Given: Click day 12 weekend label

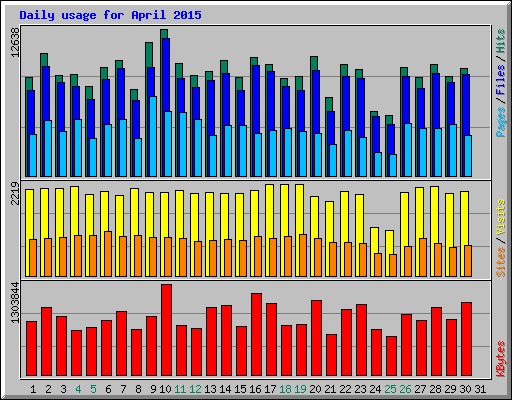Looking at the screenshot, I should (195, 389).
